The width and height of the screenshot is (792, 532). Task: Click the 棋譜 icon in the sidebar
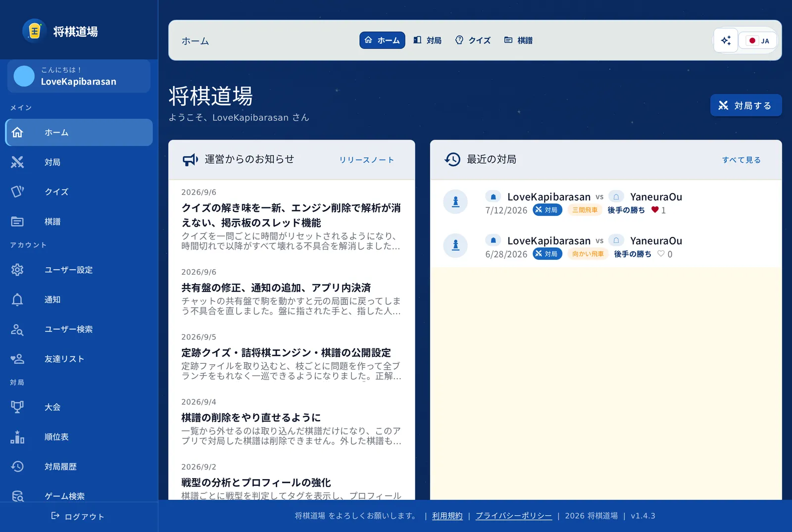pyautogui.click(x=17, y=221)
